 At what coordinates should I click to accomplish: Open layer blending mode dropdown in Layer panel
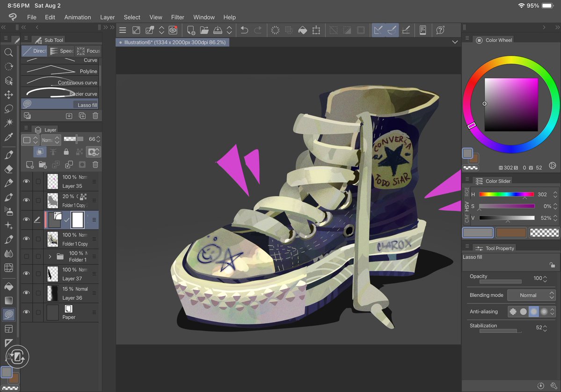coord(50,140)
